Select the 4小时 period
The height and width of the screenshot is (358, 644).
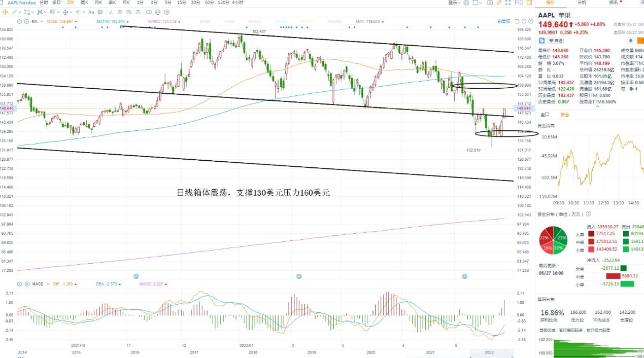(238, 3)
